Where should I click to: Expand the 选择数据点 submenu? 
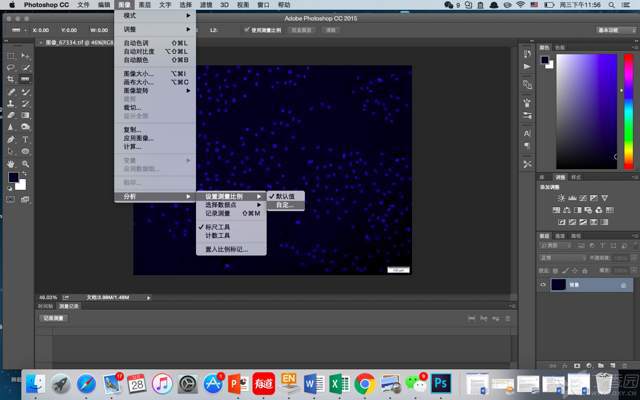pos(231,205)
